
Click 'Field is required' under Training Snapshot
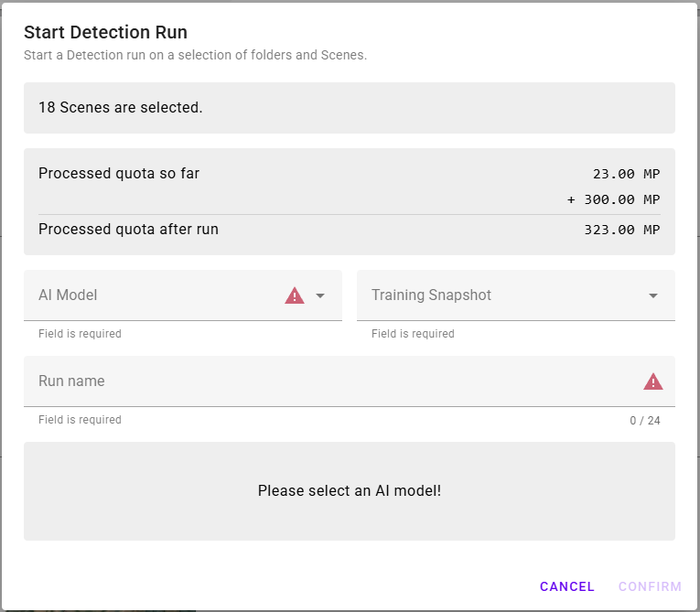tap(413, 334)
